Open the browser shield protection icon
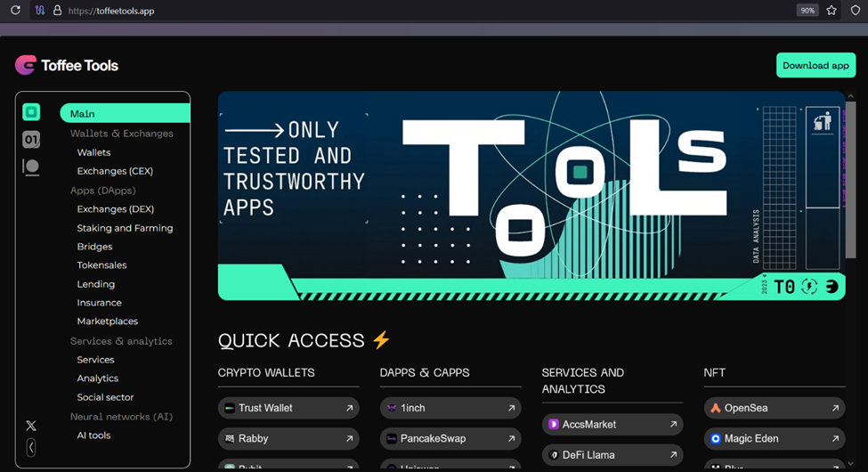868x472 pixels. 856,10
